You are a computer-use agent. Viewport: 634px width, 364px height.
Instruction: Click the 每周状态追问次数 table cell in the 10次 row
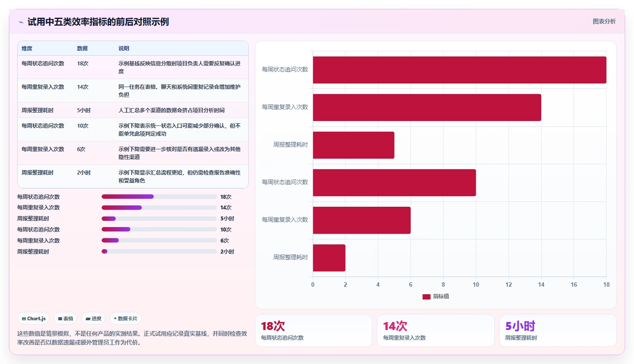[x=43, y=126]
